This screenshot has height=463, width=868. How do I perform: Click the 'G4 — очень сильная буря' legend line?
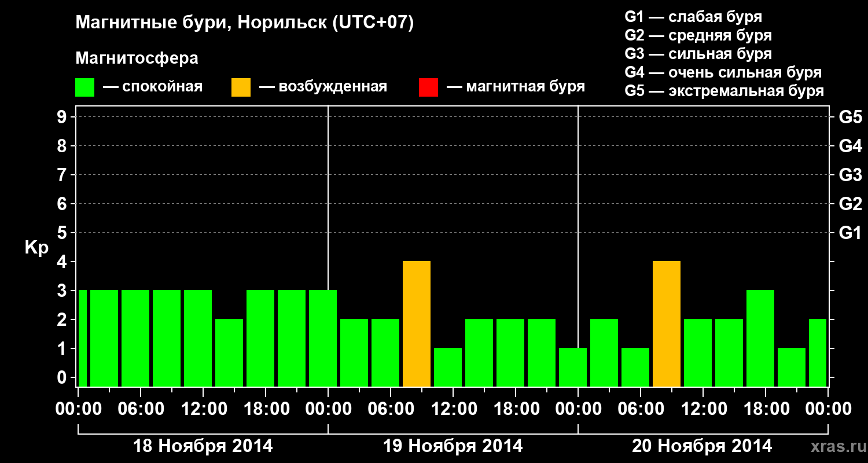[x=723, y=72]
